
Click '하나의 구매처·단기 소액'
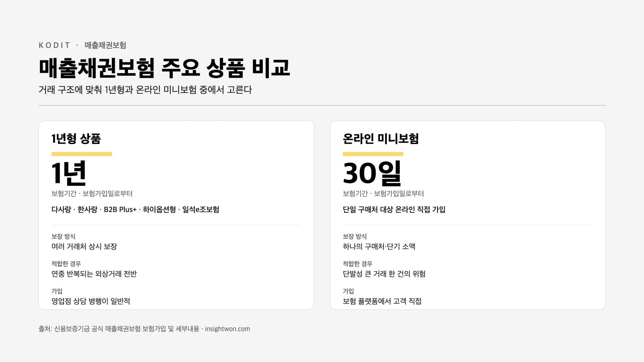379,247
